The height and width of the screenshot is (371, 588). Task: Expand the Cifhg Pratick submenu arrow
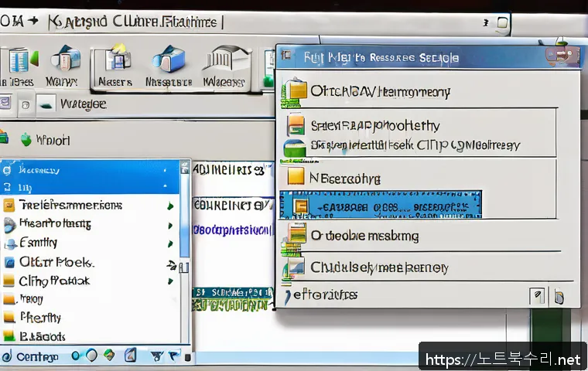169,281
